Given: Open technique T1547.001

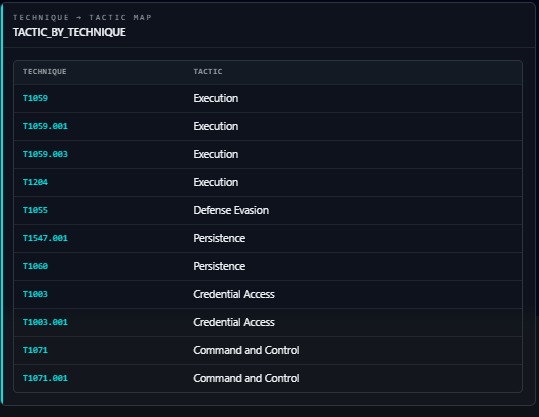Looking at the screenshot, I should pyautogui.click(x=45, y=238).
